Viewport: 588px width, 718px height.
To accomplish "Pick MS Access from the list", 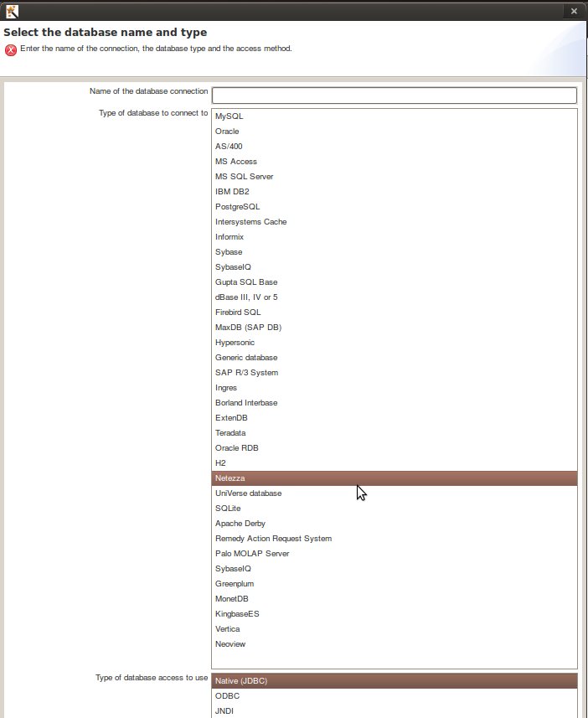I will click(x=395, y=162).
